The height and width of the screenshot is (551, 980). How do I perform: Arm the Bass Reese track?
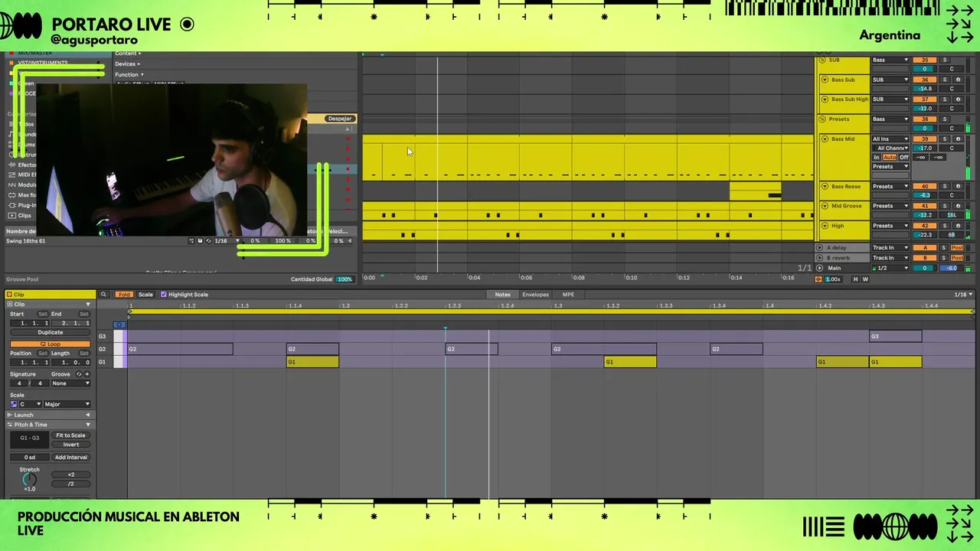coord(958,186)
